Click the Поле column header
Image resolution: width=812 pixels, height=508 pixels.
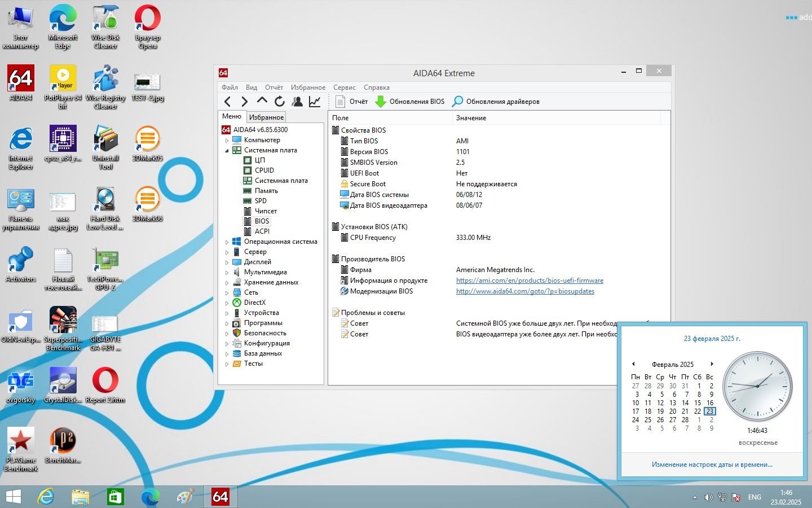(390, 118)
